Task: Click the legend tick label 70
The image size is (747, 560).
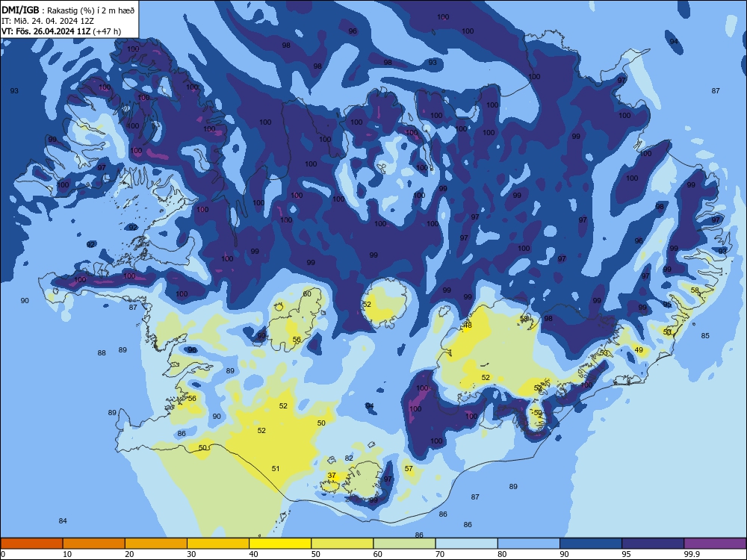Action: tap(440, 554)
